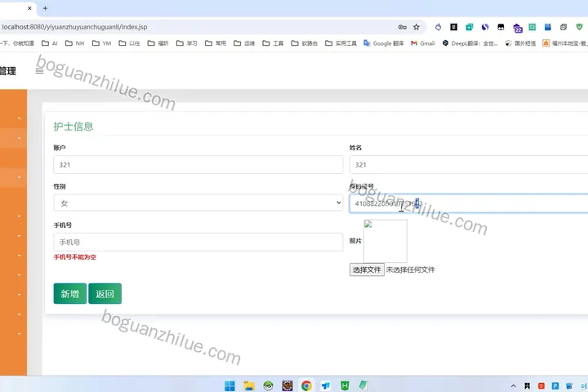Viewport: 588px width, 392px height.
Task: Click the blue P icon in system tray
Action: [x=555, y=385]
